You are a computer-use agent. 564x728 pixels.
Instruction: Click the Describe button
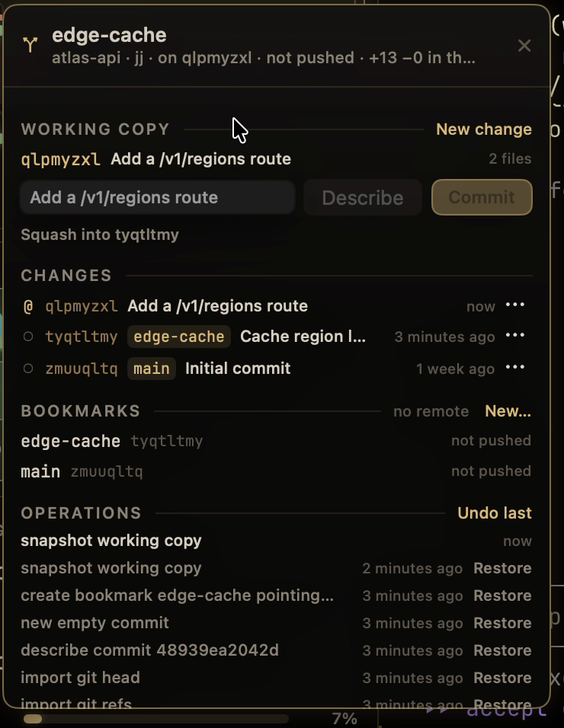(x=362, y=197)
